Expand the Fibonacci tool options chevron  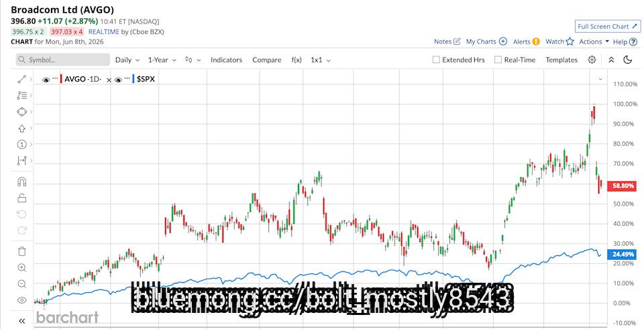32,96
